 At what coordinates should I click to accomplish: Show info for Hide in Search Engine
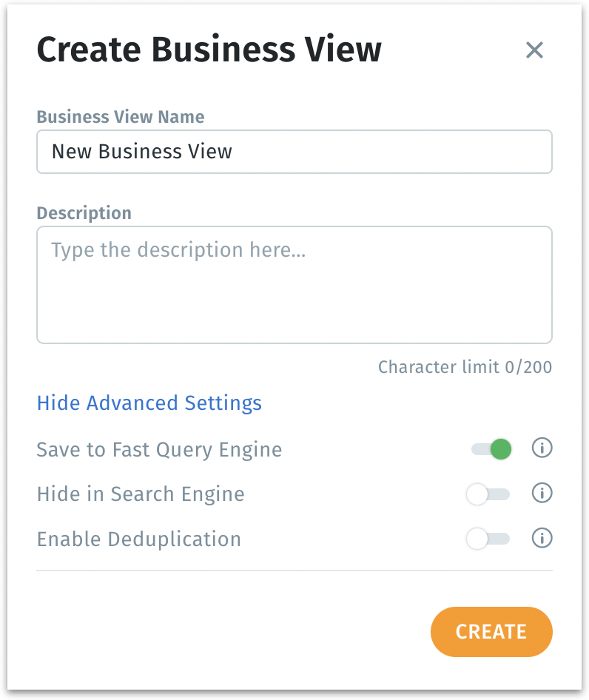542,493
